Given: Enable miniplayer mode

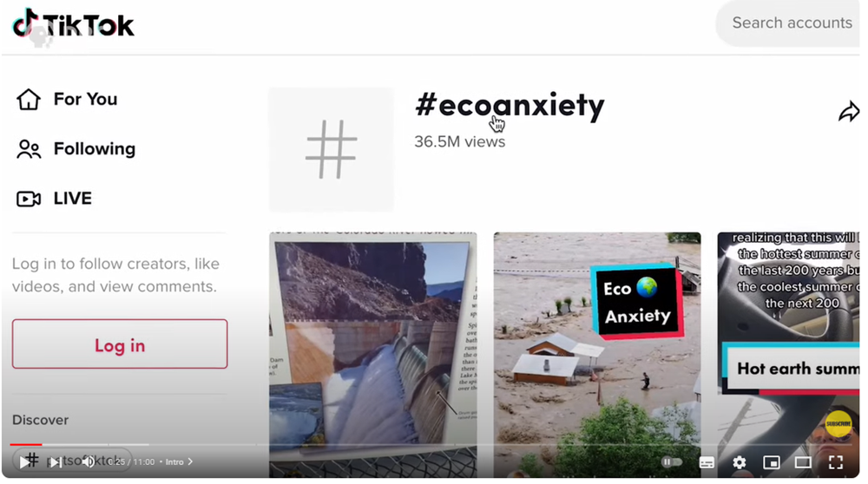Looking at the screenshot, I should coord(771,462).
